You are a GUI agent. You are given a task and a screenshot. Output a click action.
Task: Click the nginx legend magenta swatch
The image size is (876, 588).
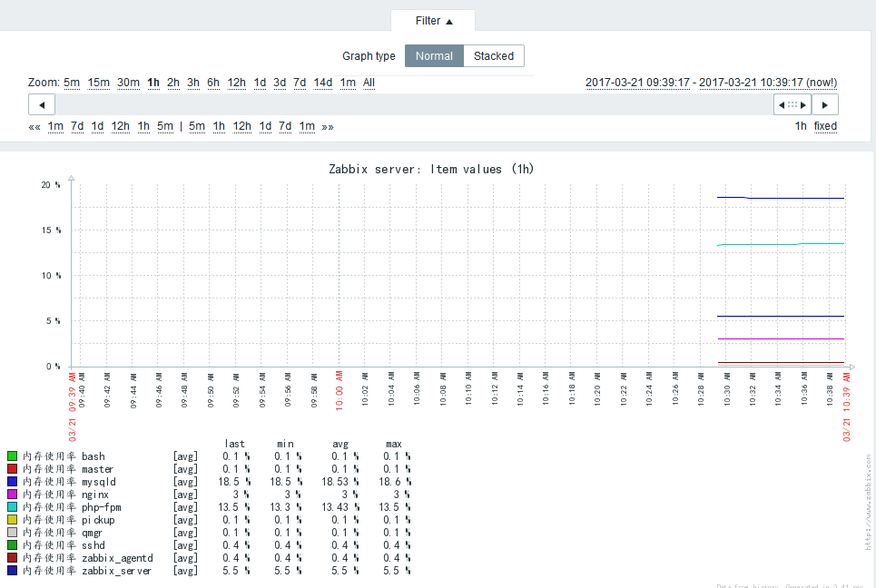tap(13, 495)
